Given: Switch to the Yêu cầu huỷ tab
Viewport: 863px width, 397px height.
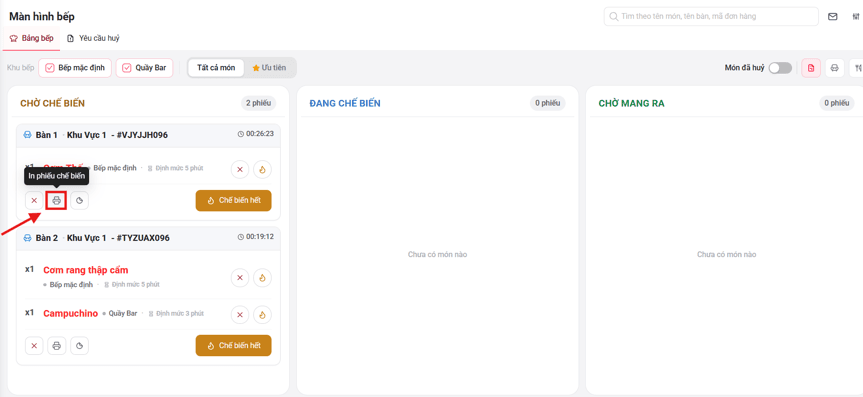Looking at the screenshot, I should click(x=93, y=39).
